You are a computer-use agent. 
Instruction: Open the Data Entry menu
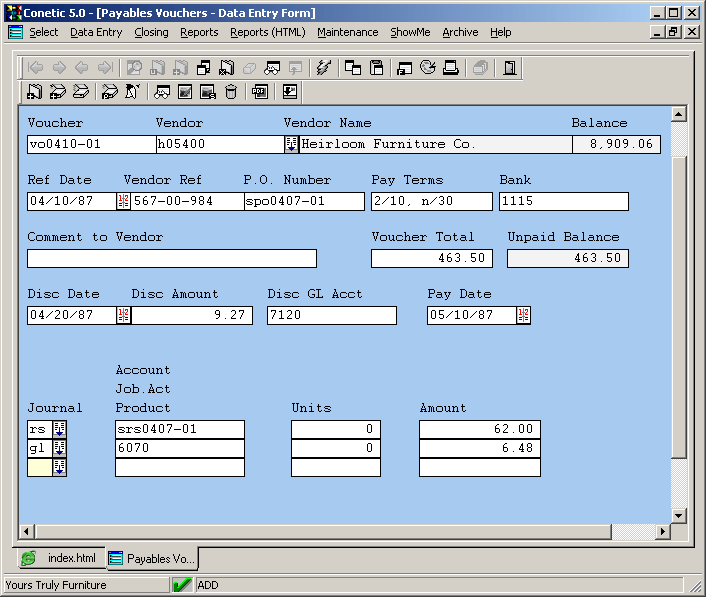96,32
